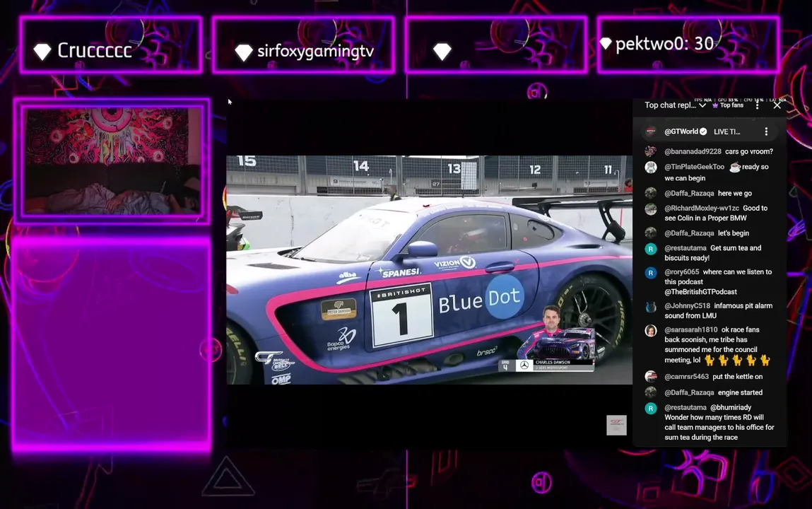Click R avatar beside 'Get sum tea' message
812x509 pixels.
651,249
